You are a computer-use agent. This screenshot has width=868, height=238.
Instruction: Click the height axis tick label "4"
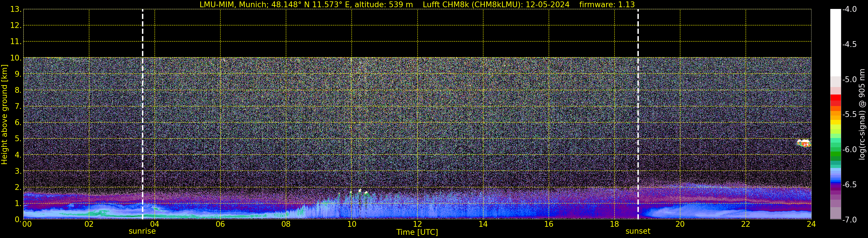(18, 155)
